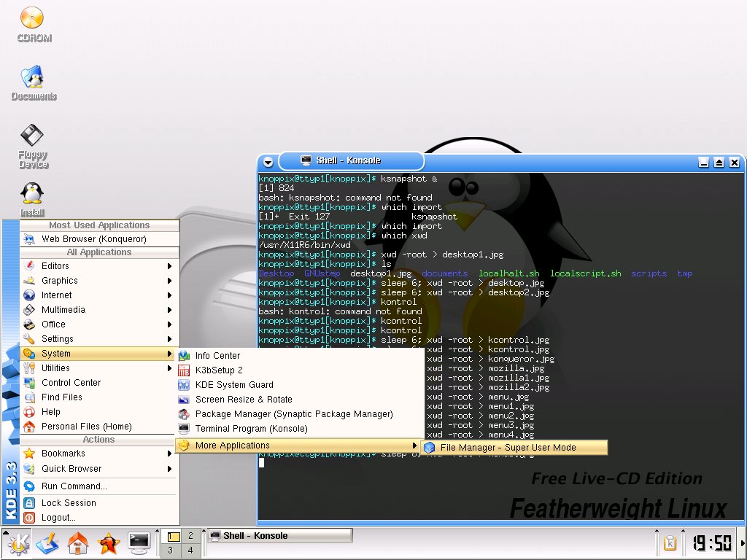
Task: Click the Quick Browser icon
Action: (x=29, y=469)
